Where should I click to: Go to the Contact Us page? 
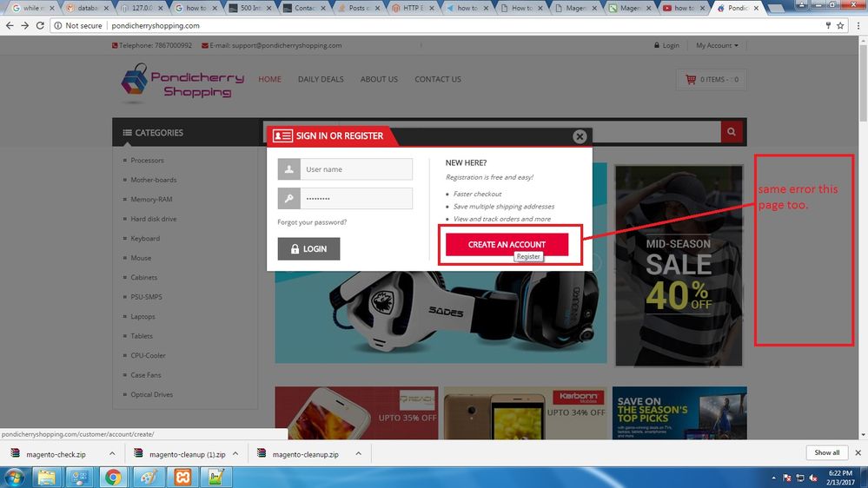click(438, 79)
